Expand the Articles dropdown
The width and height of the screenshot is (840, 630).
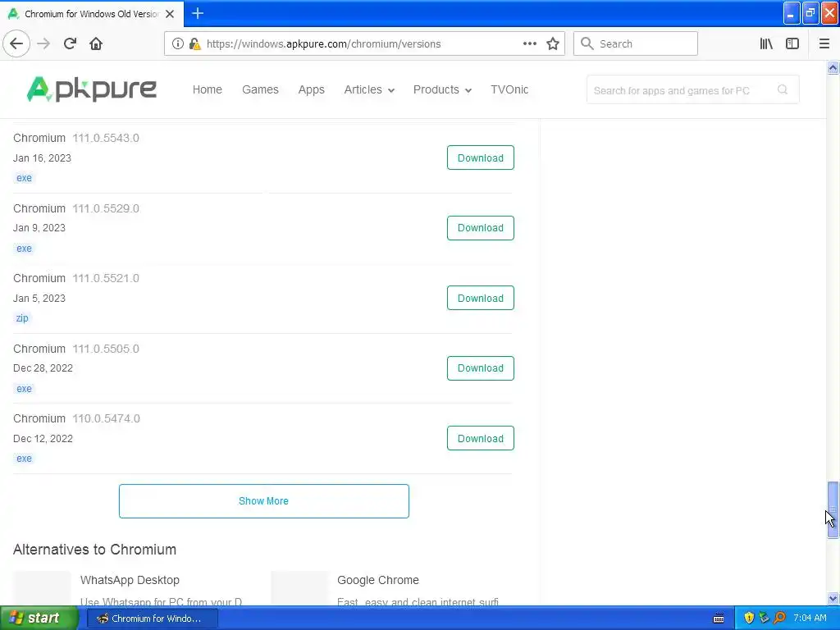[369, 89]
